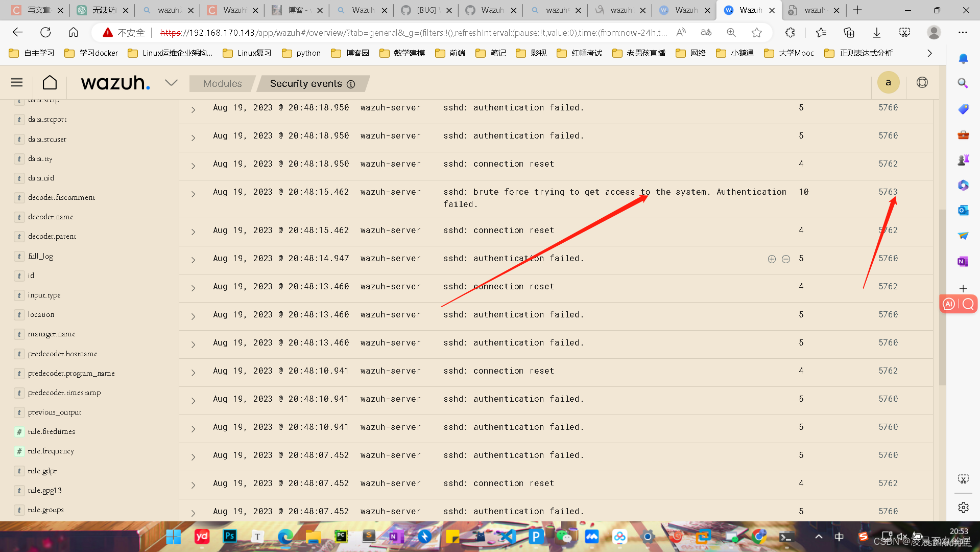Open the browser downloads icon
980x552 pixels.
coord(876,32)
